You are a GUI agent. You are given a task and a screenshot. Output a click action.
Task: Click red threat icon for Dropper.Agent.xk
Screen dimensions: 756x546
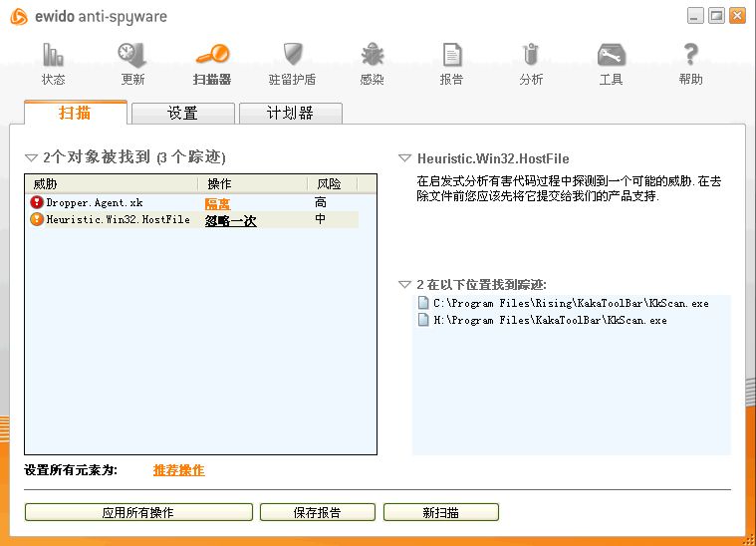coord(37,202)
